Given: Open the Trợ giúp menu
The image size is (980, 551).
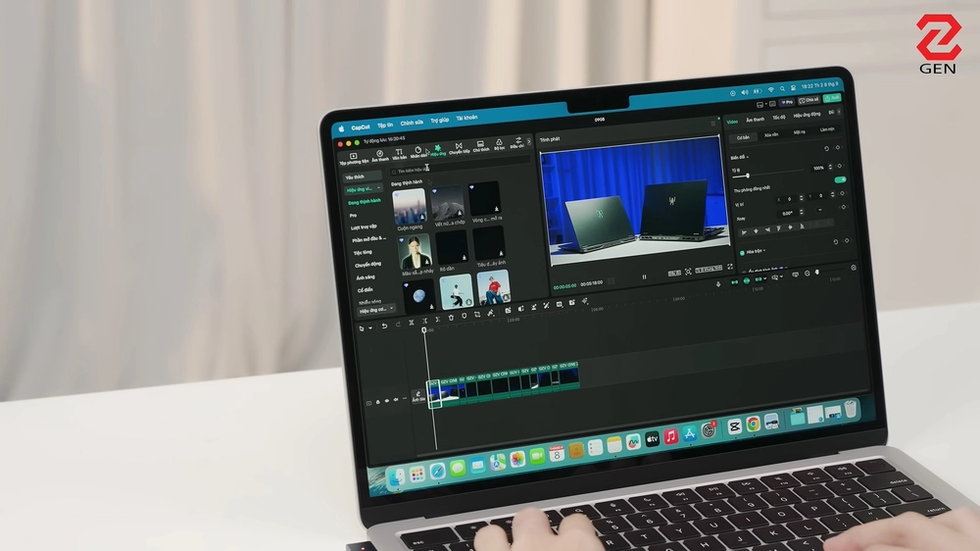Looking at the screenshot, I should pos(439,120).
